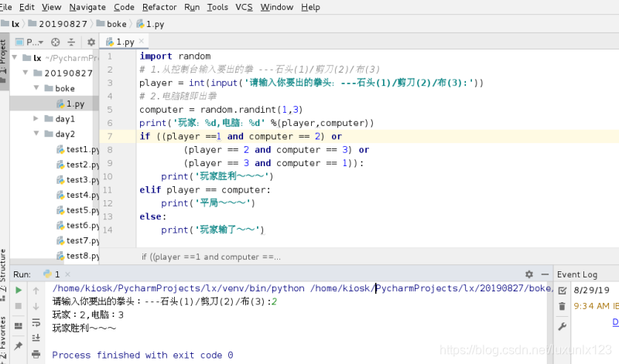619x364 pixels.
Task: Click line number 7 in the gutter
Action: [110, 137]
